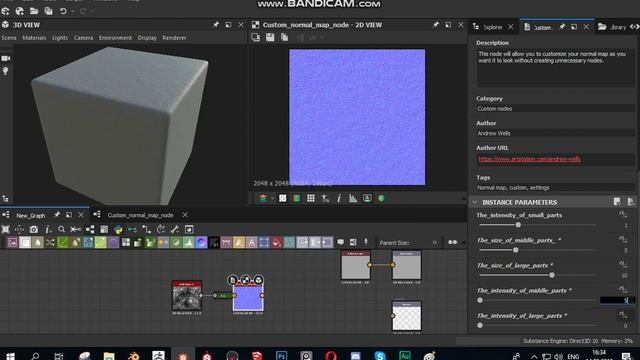The width and height of the screenshot is (640, 360).
Task: Save the 2D view image to disk
Action: point(270,38)
